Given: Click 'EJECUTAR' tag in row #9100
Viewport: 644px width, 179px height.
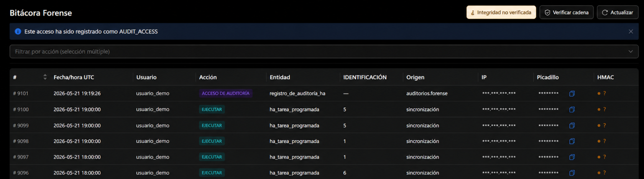Looking at the screenshot, I should [x=212, y=109].
